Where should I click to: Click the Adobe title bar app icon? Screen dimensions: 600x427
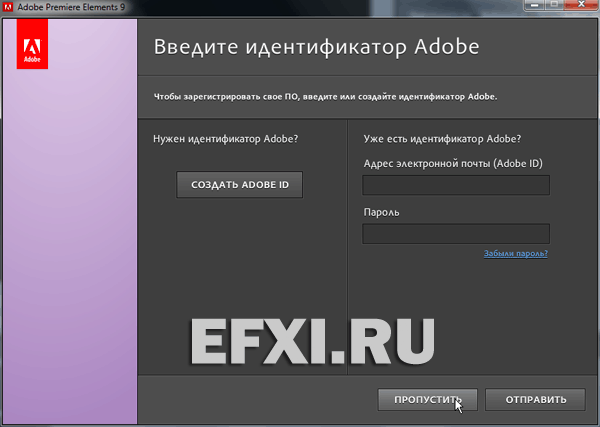click(x=8, y=7)
